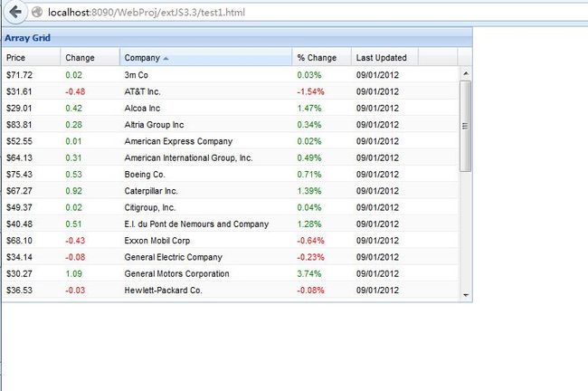Click the 0.92 change value
The image size is (588, 391).
pos(73,191)
